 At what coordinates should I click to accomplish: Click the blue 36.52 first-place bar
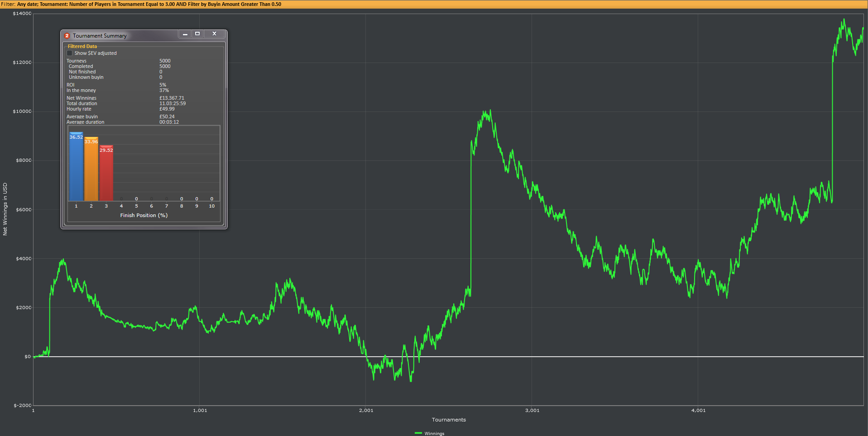76,167
